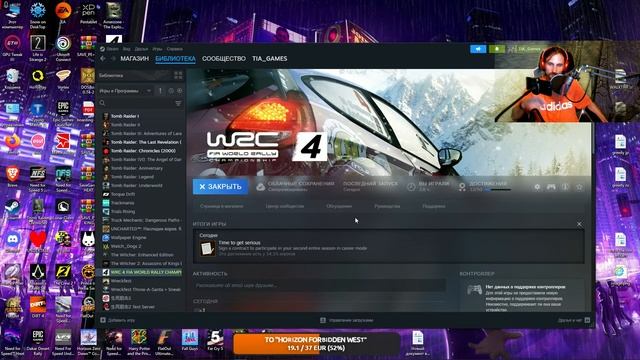The image size is (640, 360).
Task: Go back with the Steam back arrow
Action: (103, 59)
